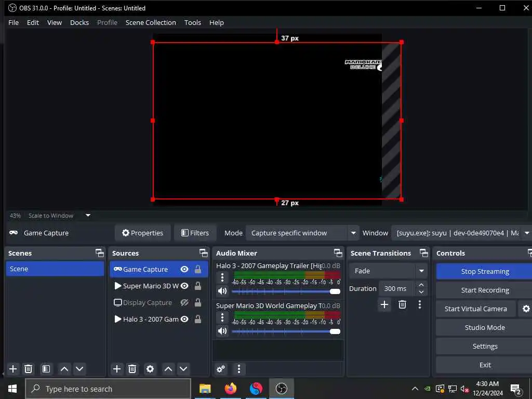The height and width of the screenshot is (399, 532).
Task: Open the Help menu
Action: [x=217, y=22]
